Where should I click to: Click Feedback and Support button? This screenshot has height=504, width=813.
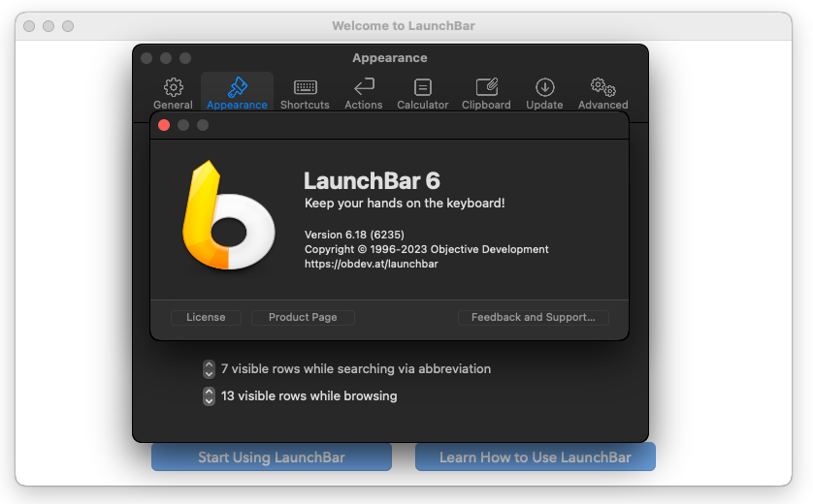(533, 317)
